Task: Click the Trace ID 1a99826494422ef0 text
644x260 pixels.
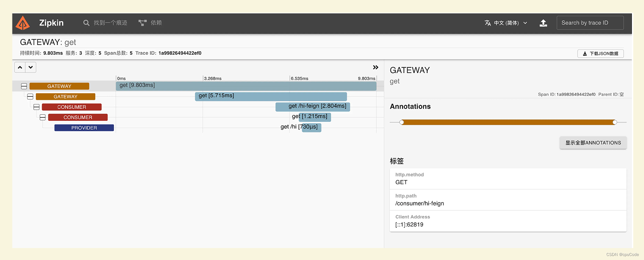Action: (x=180, y=53)
